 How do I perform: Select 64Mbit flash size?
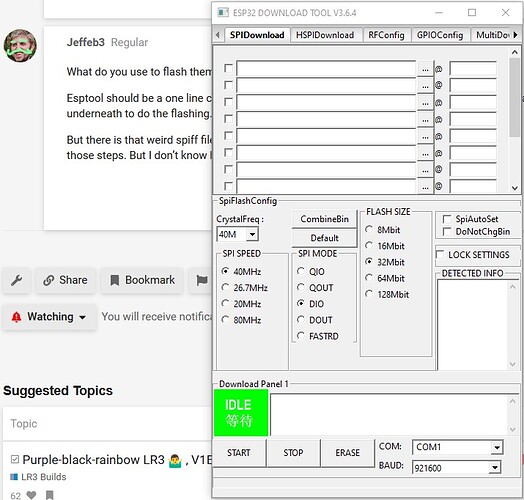[369, 278]
